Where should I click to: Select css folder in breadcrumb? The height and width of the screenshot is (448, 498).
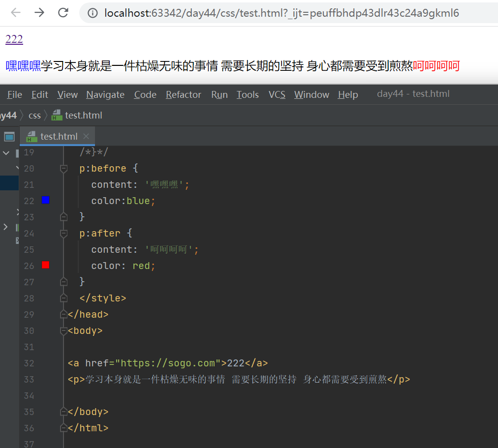click(x=34, y=115)
